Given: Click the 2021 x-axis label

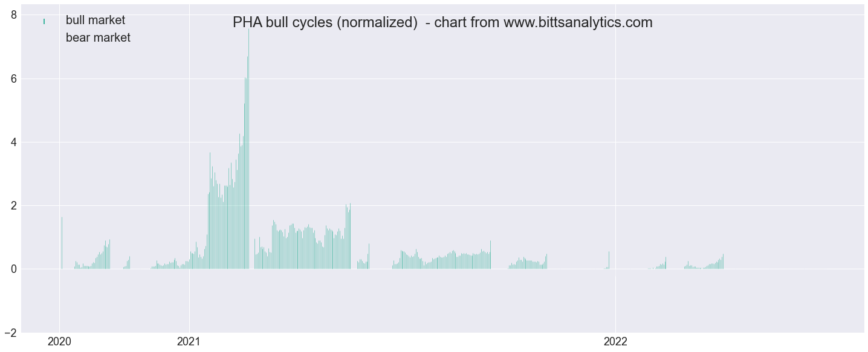Looking at the screenshot, I should tap(189, 342).
